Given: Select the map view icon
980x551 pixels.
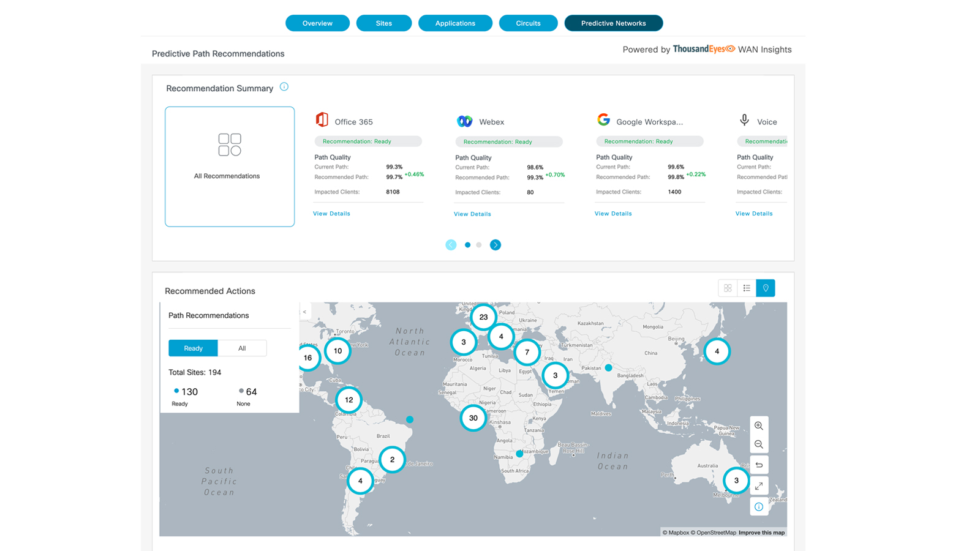Looking at the screenshot, I should [766, 288].
